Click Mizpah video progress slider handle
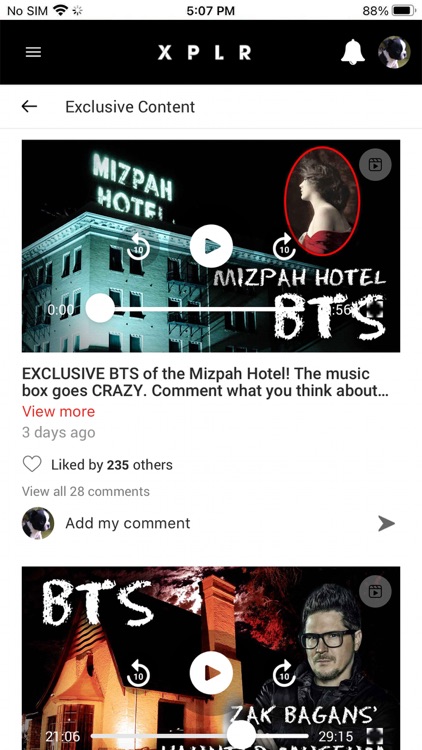The image size is (422, 750). (x=100, y=309)
